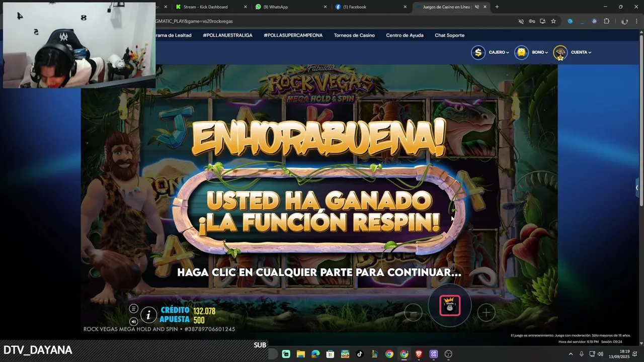This screenshot has width=644, height=362.
Task: Show hidden system tray icons
Action: tap(571, 354)
